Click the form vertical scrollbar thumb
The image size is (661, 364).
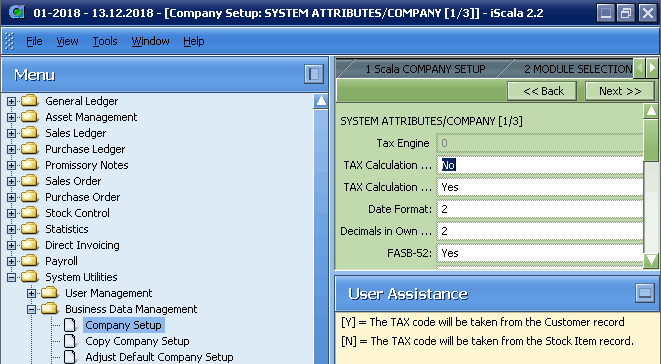coord(651,139)
